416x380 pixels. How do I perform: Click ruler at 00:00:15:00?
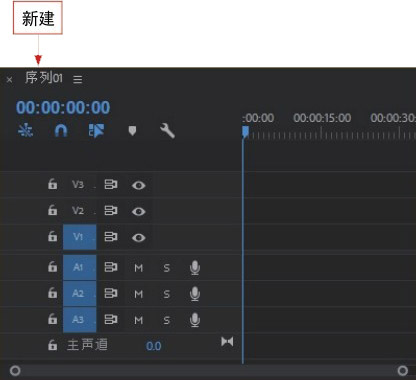coord(322,118)
